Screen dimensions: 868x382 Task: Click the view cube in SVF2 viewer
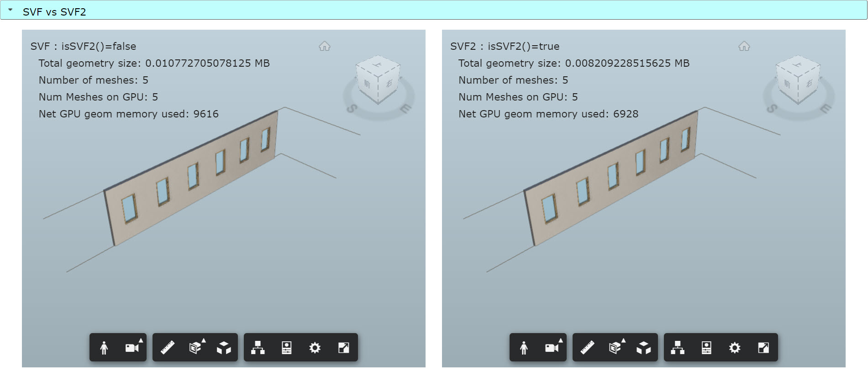pos(798,80)
